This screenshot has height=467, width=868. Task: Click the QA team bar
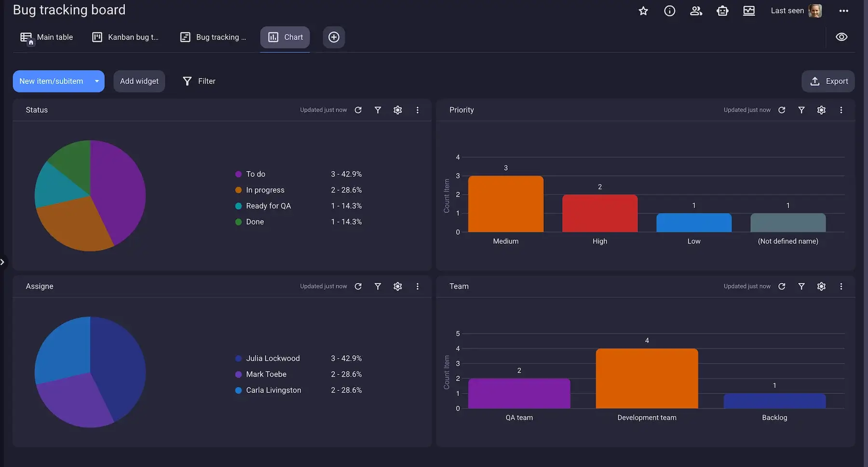click(519, 393)
